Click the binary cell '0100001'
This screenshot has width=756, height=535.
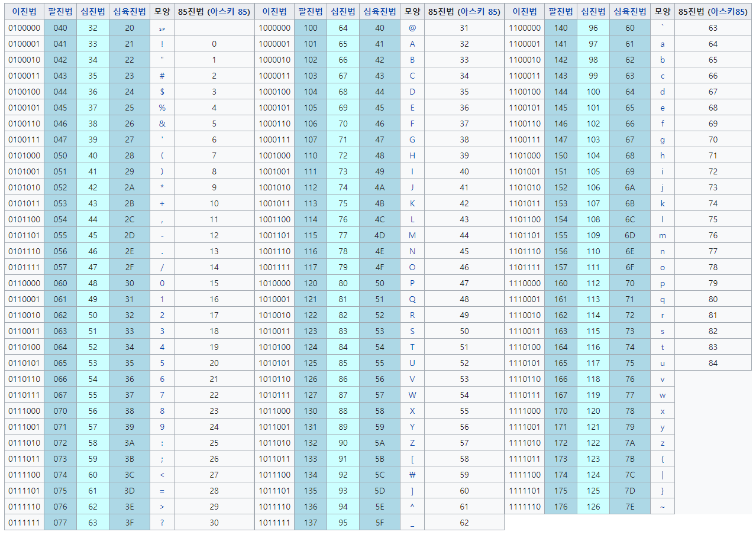click(x=24, y=44)
